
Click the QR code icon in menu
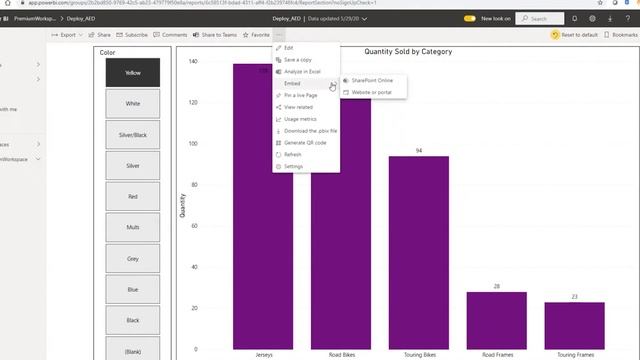tap(278, 143)
